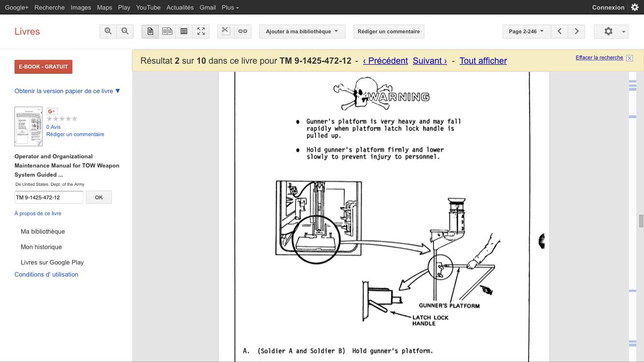Click the 'E-BOOK - GRATUIT' button
644x362 pixels.
click(43, 67)
